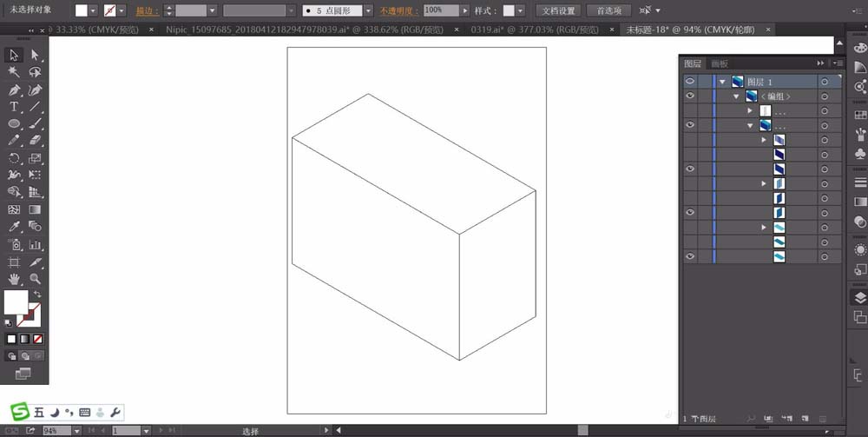The height and width of the screenshot is (437, 868).
Task: Toggle visibility eye for <编组> row
Action: pos(690,96)
